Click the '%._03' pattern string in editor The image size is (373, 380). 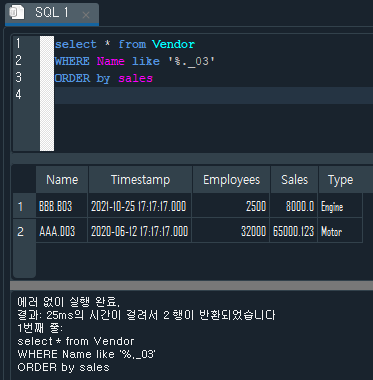click(x=191, y=61)
